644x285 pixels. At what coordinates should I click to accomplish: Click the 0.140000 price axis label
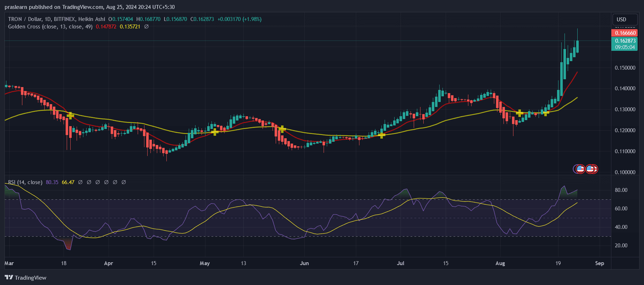click(625, 88)
